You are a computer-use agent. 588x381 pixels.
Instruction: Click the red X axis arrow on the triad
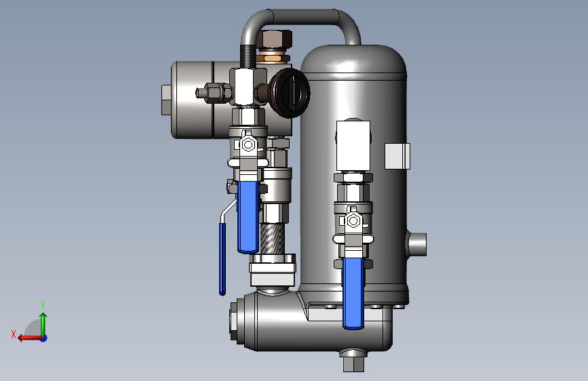[29, 338]
